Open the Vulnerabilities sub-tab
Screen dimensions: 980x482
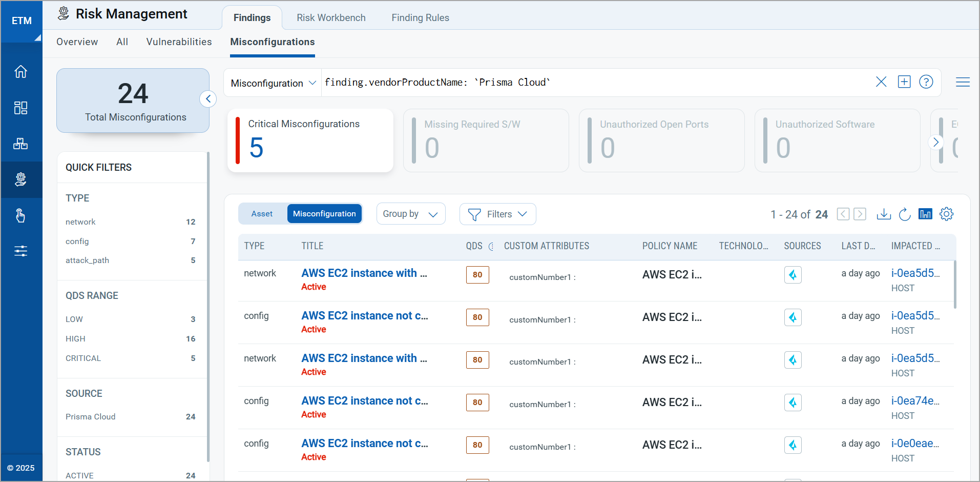[x=179, y=42]
